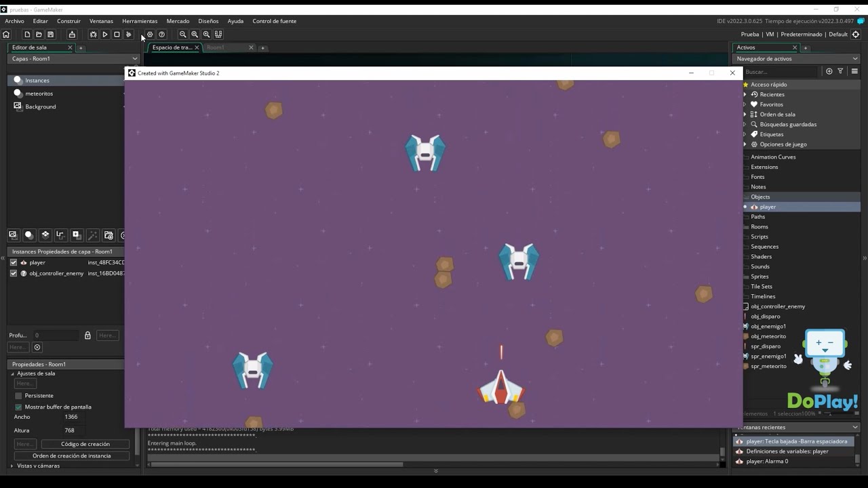This screenshot has height=488, width=868.
Task: Toggle obj_controller_enemy instance checkbox
Action: point(13,273)
